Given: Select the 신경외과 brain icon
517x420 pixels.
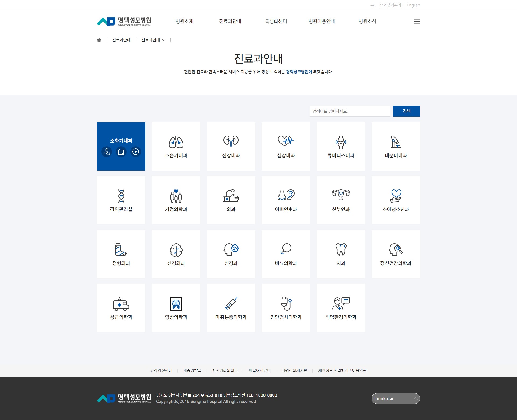Looking at the screenshot, I should (x=176, y=250).
